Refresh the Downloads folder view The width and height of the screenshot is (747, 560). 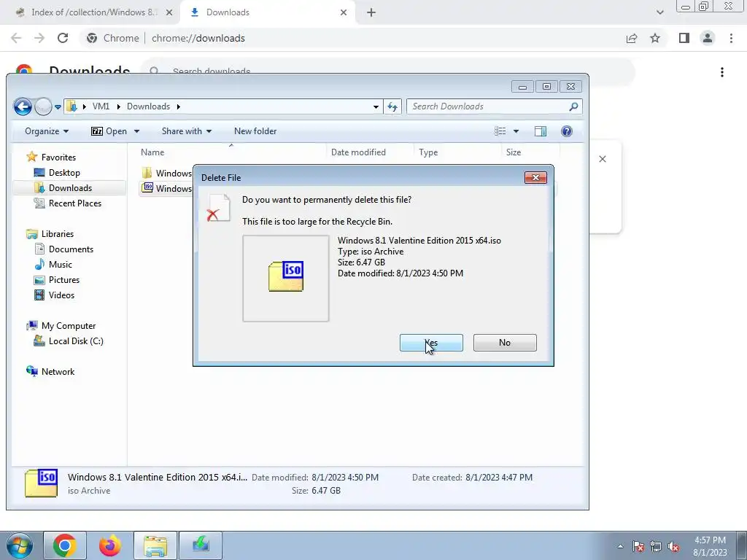click(x=392, y=106)
